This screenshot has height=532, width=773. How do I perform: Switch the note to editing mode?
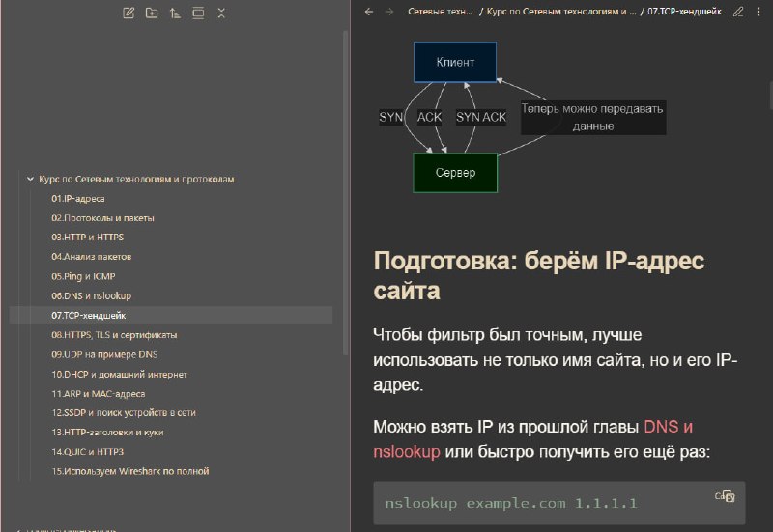click(x=738, y=12)
